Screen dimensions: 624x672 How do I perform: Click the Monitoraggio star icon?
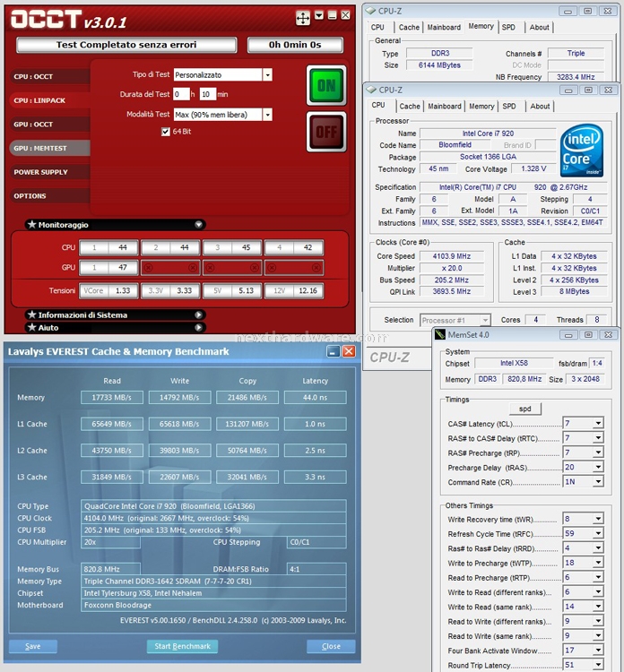point(31,225)
